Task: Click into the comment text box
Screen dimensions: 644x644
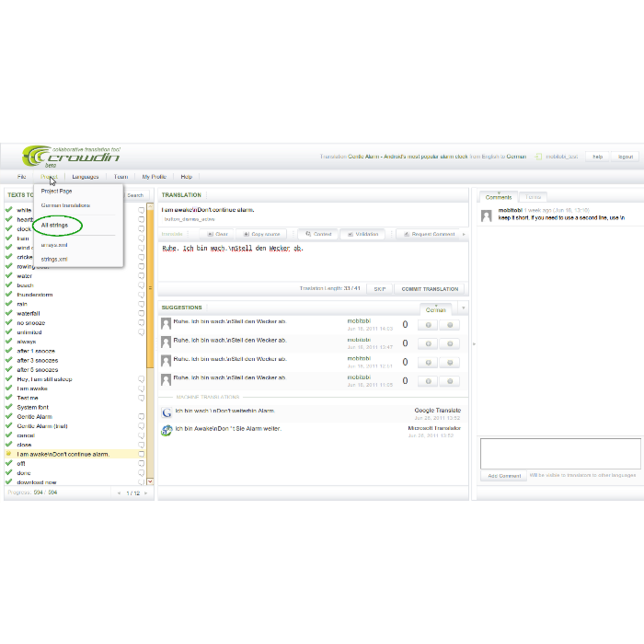Action: 560,453
